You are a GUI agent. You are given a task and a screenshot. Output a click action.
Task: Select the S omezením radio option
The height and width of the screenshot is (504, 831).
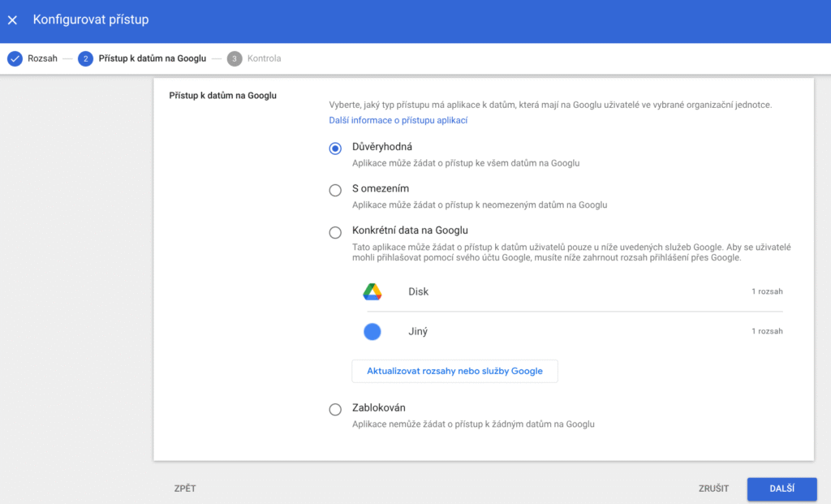coord(335,190)
